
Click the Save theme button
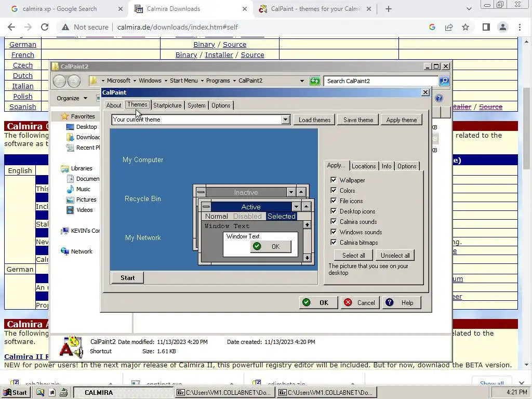point(358,120)
